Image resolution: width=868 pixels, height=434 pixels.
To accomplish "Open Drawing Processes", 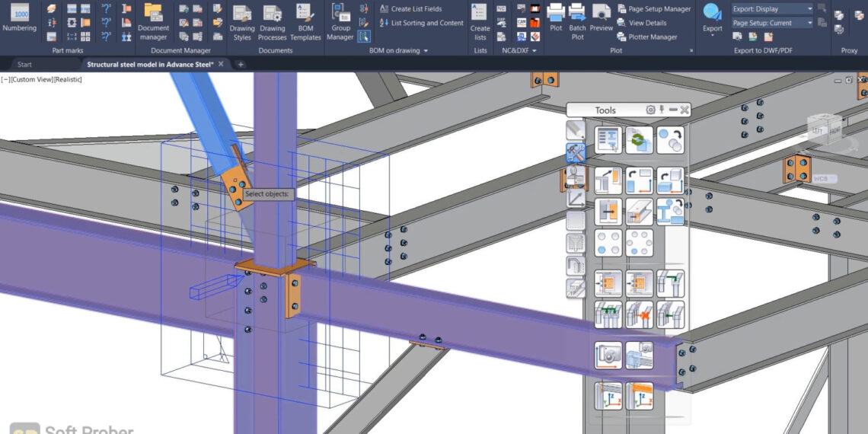I will click(x=273, y=24).
